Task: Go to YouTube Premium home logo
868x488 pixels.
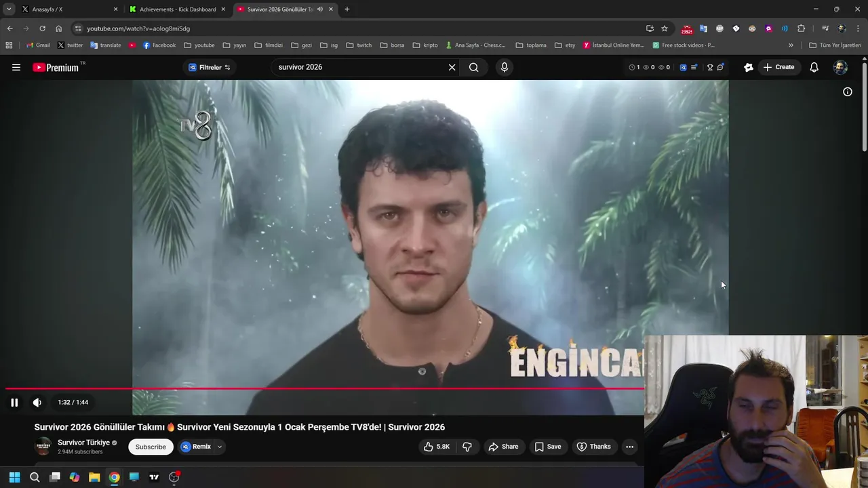Action: [56, 67]
